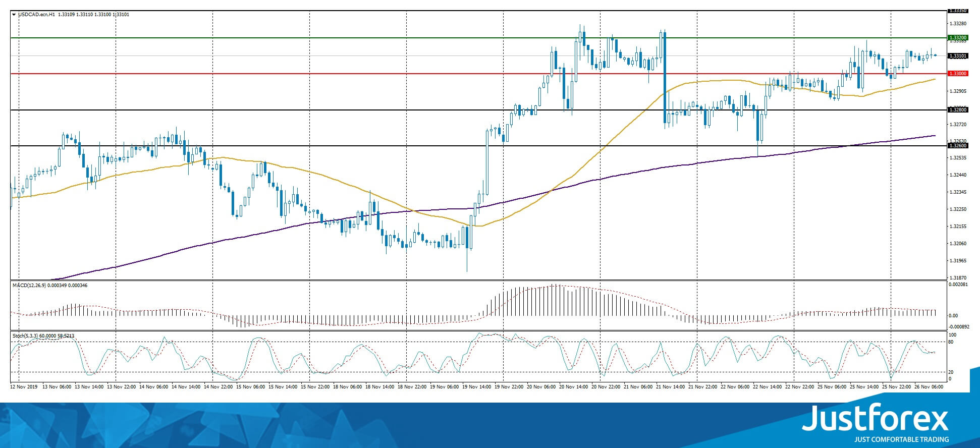Image resolution: width=980 pixels, height=448 pixels.
Task: Click the 25 Nov 06:00 time label
Action: pos(832,386)
